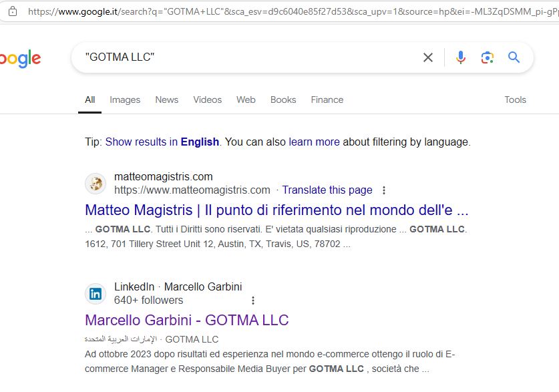The height and width of the screenshot is (392, 559).
Task: Open the learn more link
Action: tap(314, 142)
